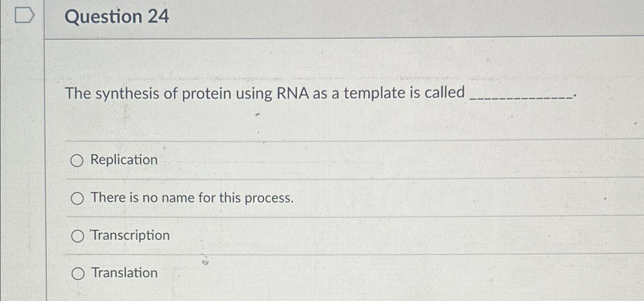The width and height of the screenshot is (644, 301).
Task: Click the Translation answer label
Action: 123,273
